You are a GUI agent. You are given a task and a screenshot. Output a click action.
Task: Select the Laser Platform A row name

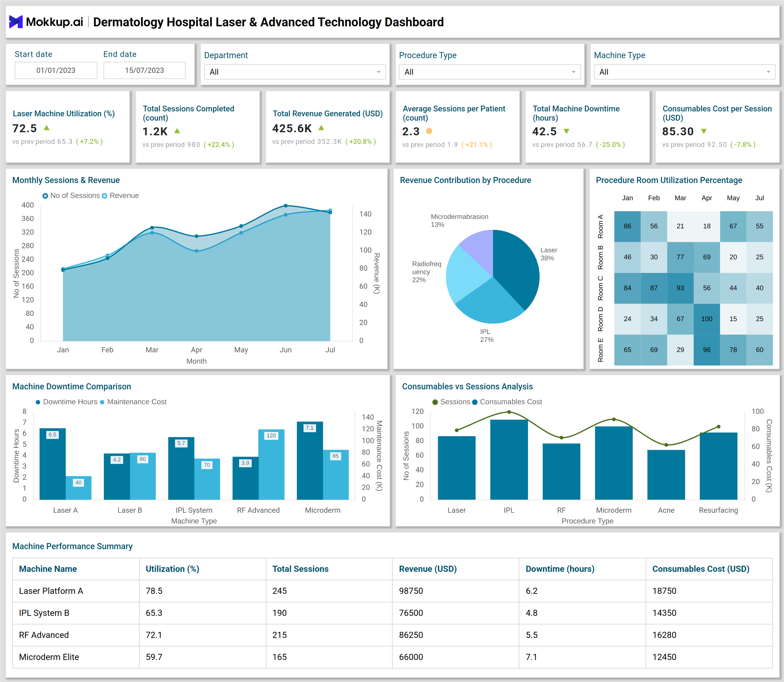click(x=51, y=591)
